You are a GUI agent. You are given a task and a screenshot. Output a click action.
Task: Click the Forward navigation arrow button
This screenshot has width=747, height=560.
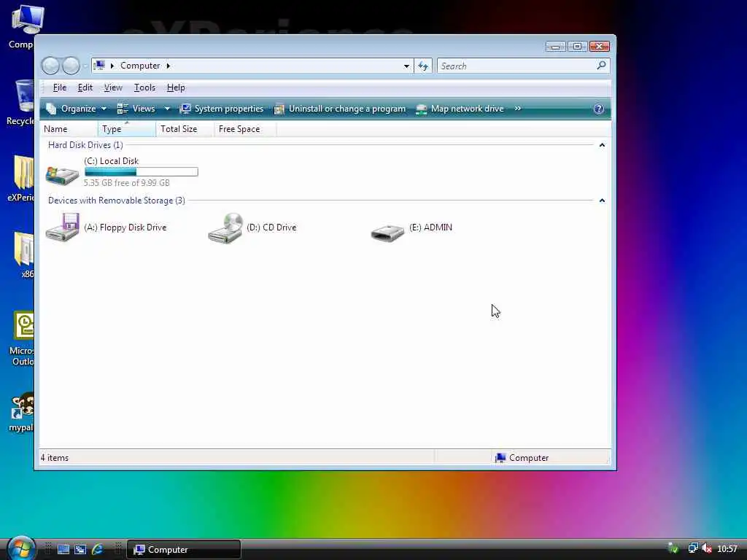click(x=71, y=66)
